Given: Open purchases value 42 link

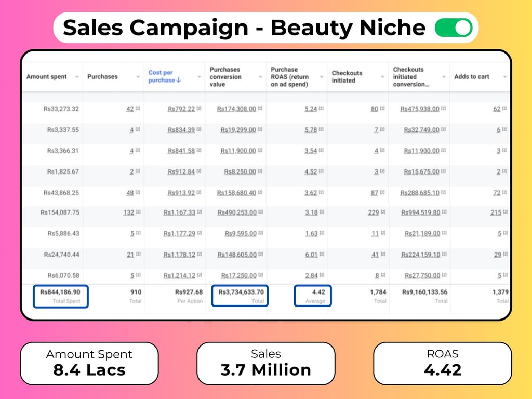Looking at the screenshot, I should click(130, 109).
